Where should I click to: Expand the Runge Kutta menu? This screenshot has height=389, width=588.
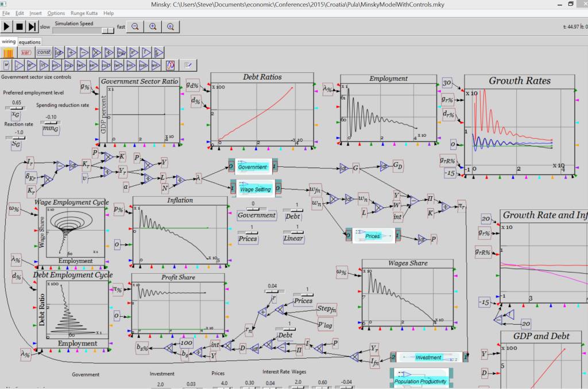84,13
